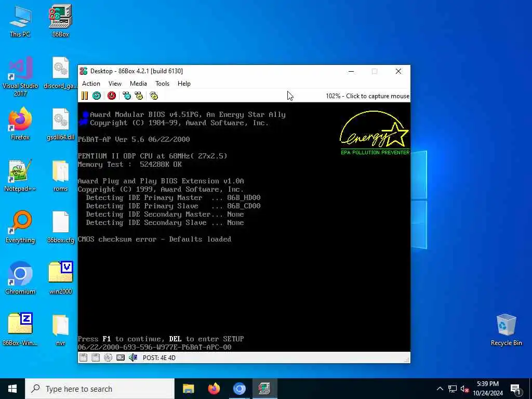Click the red ACPI shutdown power icon
The width and height of the screenshot is (532, 399).
tap(112, 96)
